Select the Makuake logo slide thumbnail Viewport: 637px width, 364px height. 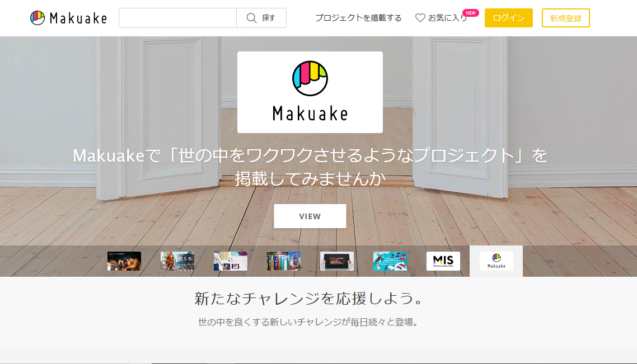(497, 261)
